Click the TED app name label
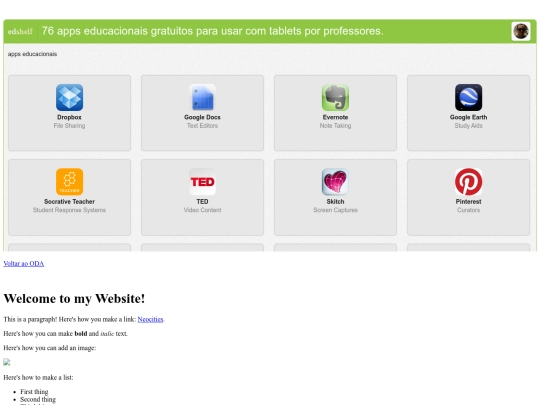This screenshot has height=405, width=540. coord(202,201)
